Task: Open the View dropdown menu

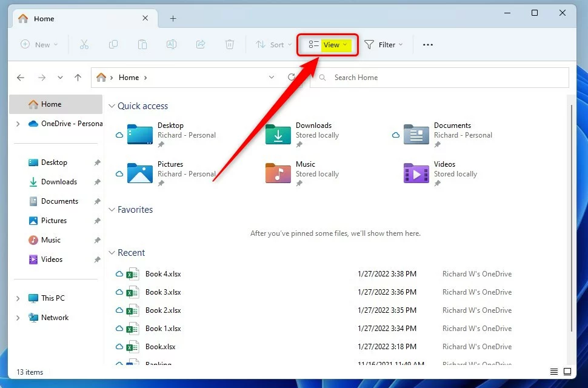Action: coord(328,45)
